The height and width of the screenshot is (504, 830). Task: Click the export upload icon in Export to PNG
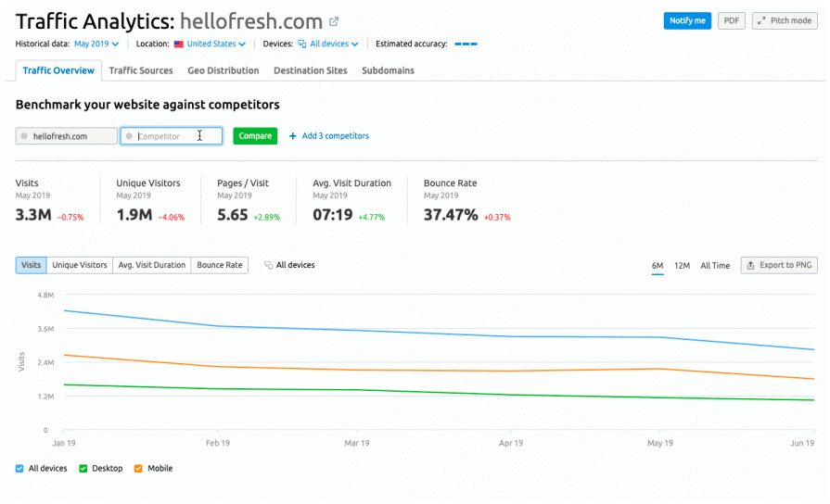pos(750,266)
